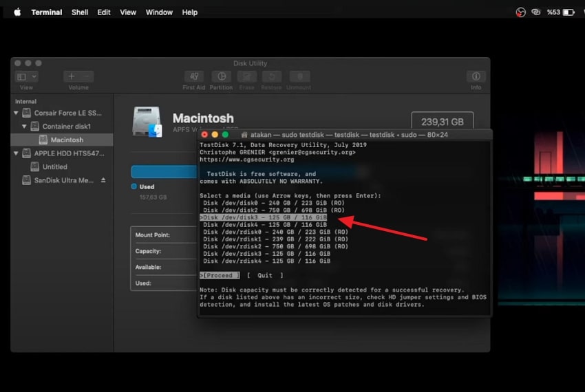The height and width of the screenshot is (392, 585).
Task: Click the battery status icon
Action: (568, 12)
